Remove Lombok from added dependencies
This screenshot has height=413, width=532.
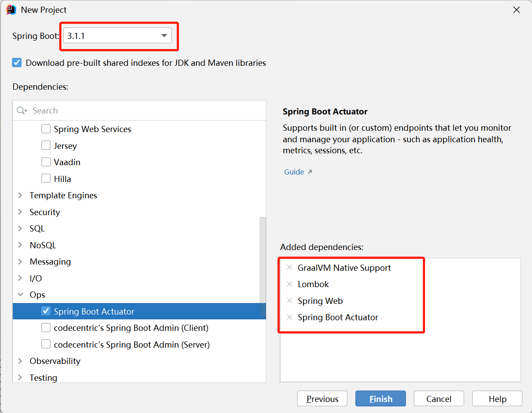tap(289, 284)
